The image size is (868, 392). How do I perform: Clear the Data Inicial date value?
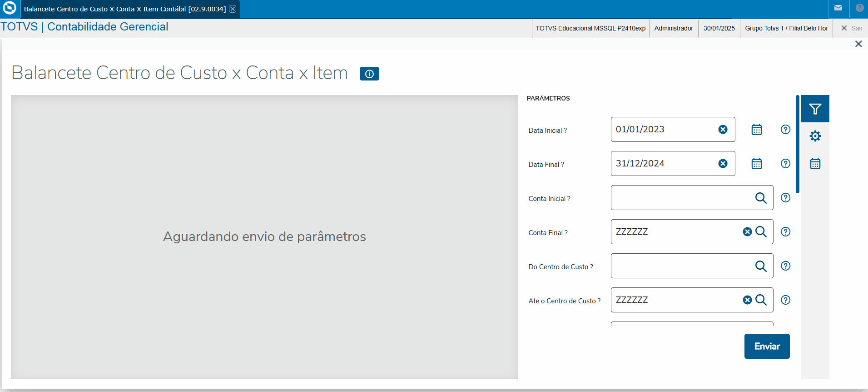coord(723,130)
